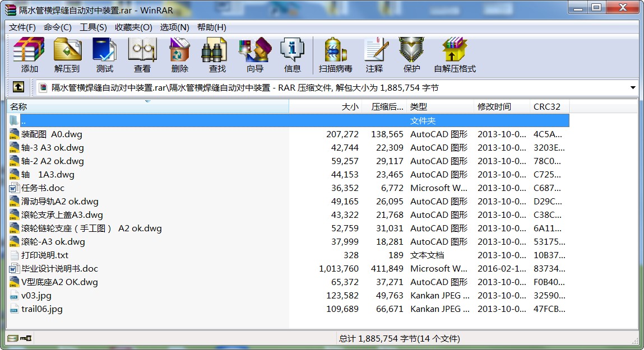The image size is (644, 350).
Task: Sort by 压缩后 column header
Action: [384, 107]
